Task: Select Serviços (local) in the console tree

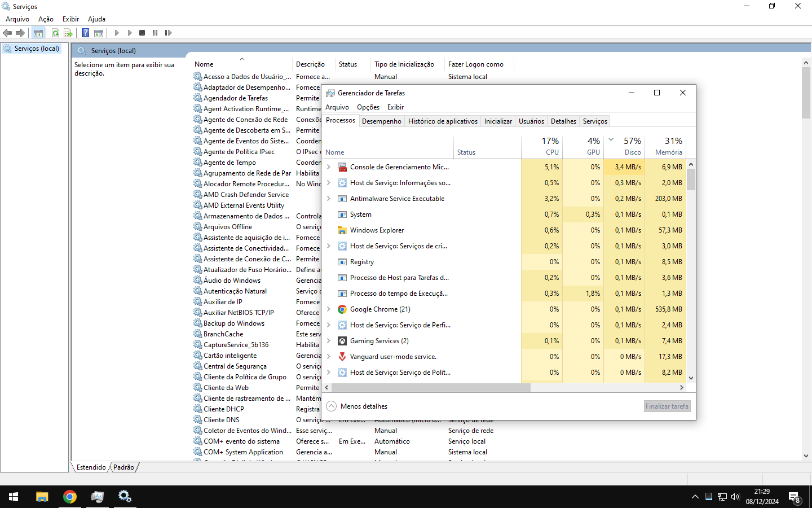Action: click(x=37, y=49)
